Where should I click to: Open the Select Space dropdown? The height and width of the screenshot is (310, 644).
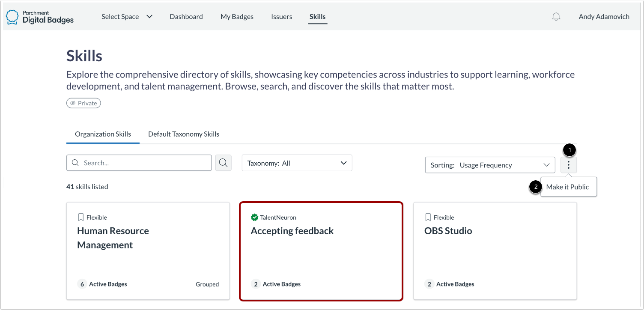coord(127,16)
